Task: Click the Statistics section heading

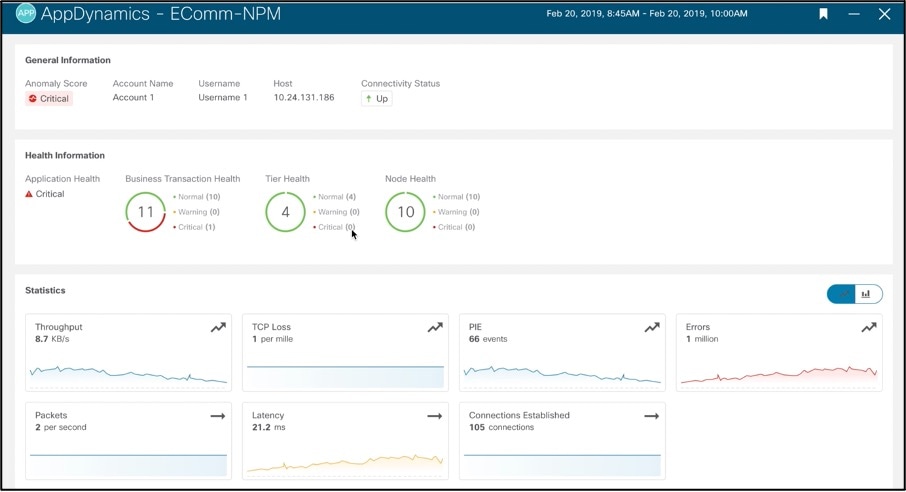Action: [x=45, y=290]
